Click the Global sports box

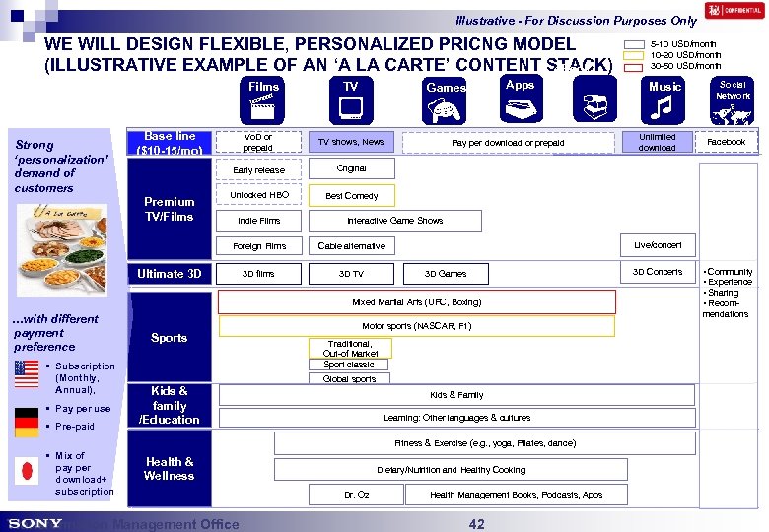tap(350, 378)
